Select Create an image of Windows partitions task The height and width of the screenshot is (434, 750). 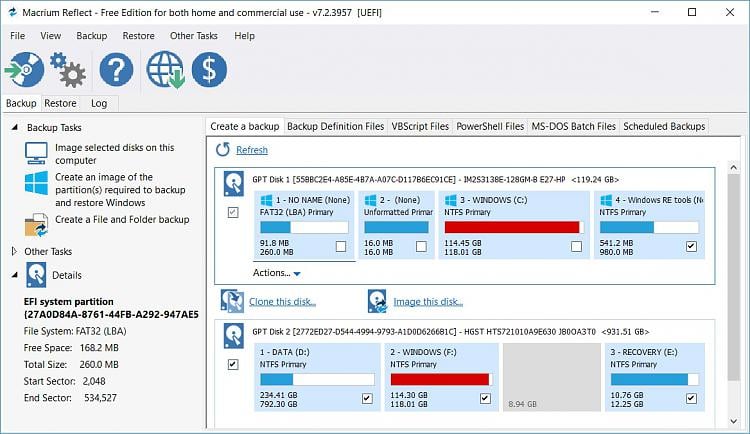click(120, 189)
